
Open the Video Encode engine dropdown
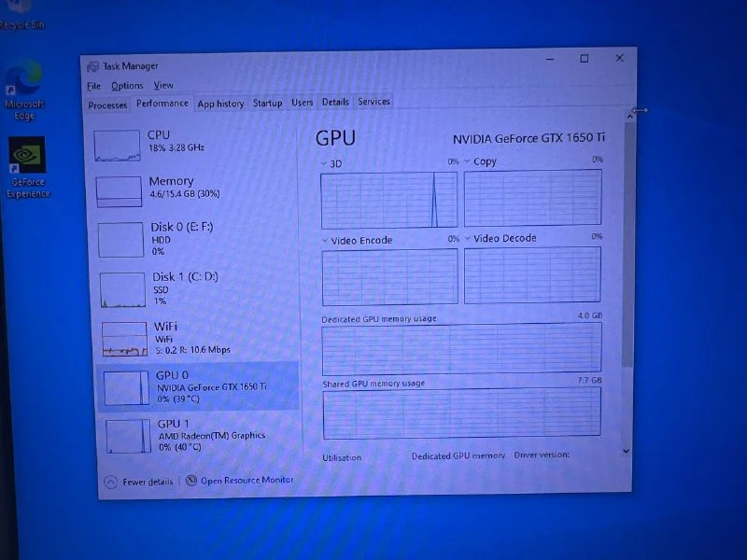[325, 241]
